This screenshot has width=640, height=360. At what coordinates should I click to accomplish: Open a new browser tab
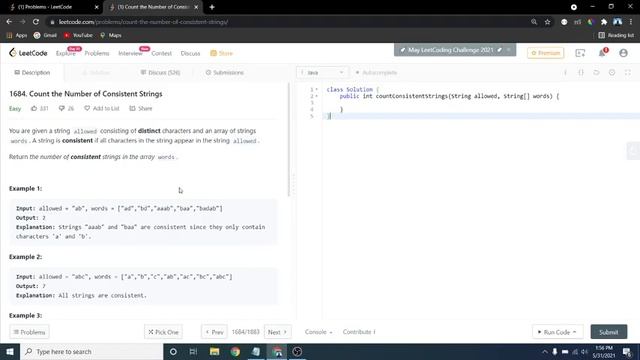(212, 7)
